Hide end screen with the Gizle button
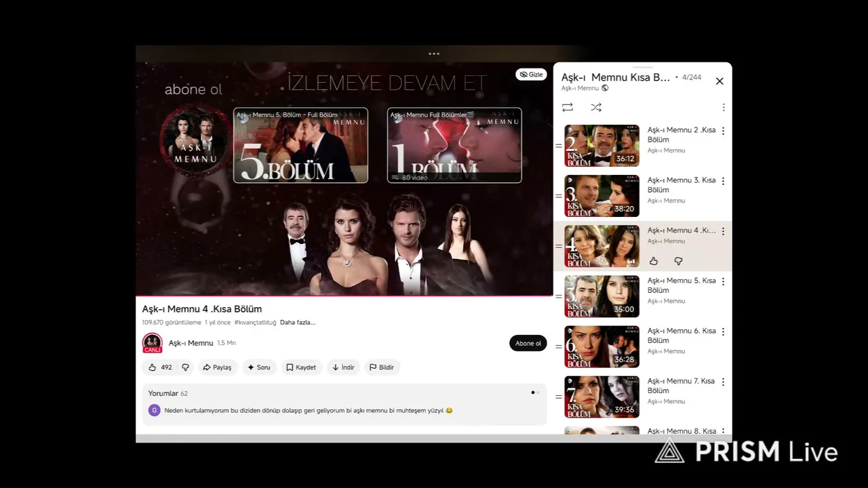The image size is (868, 488). click(x=531, y=75)
